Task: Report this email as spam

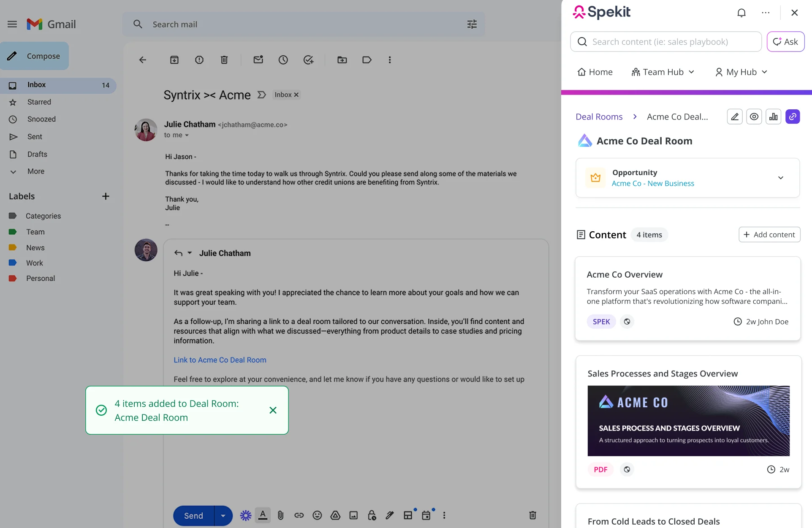Action: coord(199,60)
